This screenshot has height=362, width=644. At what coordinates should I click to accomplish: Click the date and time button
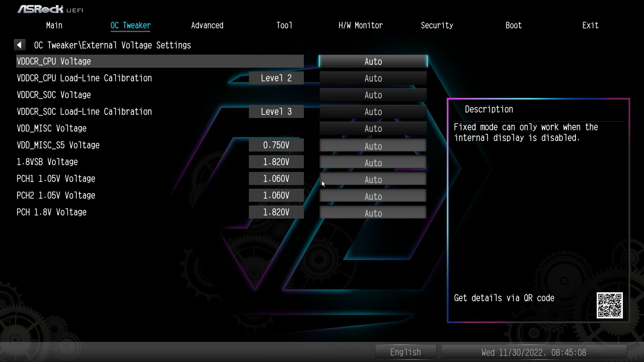pos(534,352)
